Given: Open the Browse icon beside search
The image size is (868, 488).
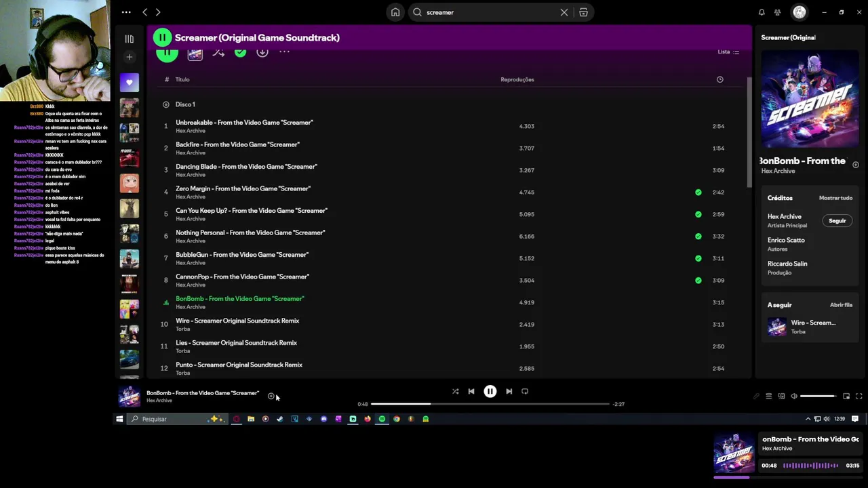Looking at the screenshot, I should tap(583, 12).
